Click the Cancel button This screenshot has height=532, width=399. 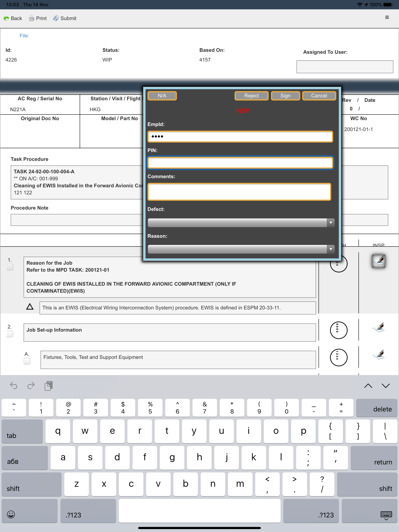click(x=319, y=95)
